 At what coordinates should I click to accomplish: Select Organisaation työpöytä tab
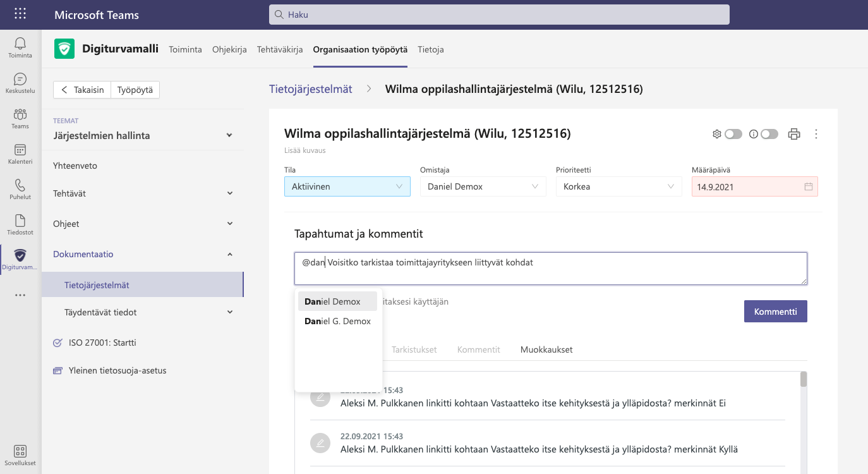[360, 49]
